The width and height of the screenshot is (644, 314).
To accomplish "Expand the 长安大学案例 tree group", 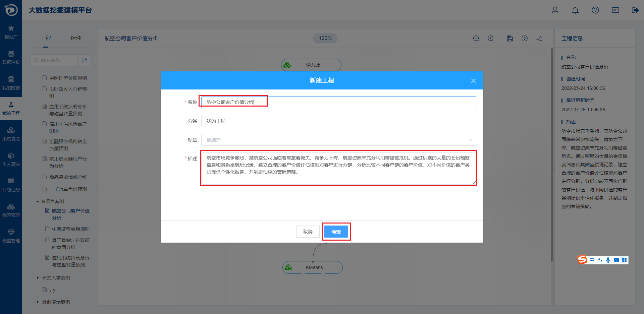I will tap(38, 278).
